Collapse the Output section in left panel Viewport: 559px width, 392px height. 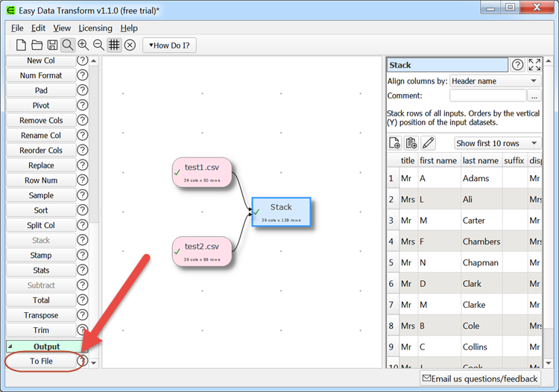[10, 347]
